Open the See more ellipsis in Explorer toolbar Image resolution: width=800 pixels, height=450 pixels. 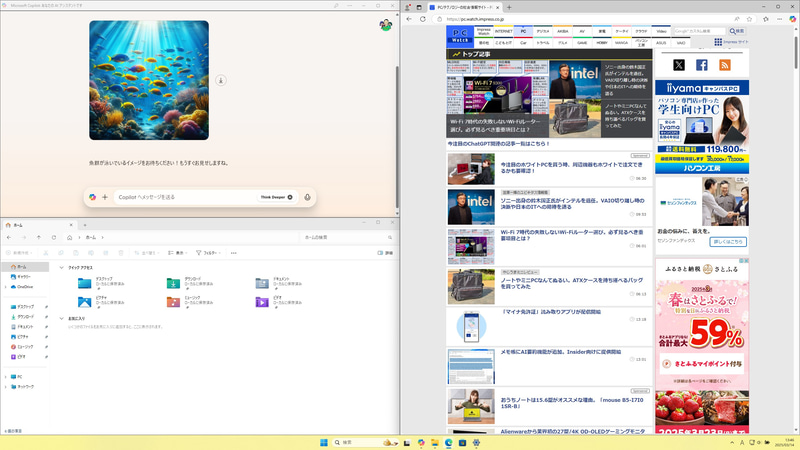[234, 253]
